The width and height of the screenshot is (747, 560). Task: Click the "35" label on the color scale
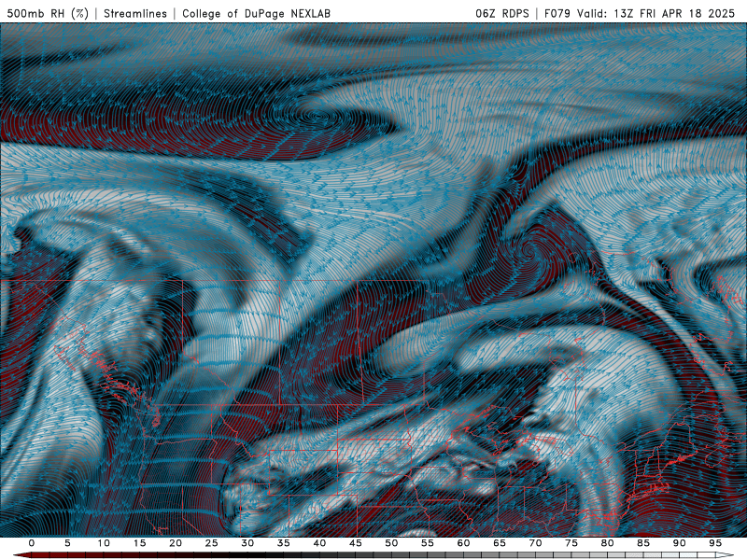pyautogui.click(x=284, y=543)
